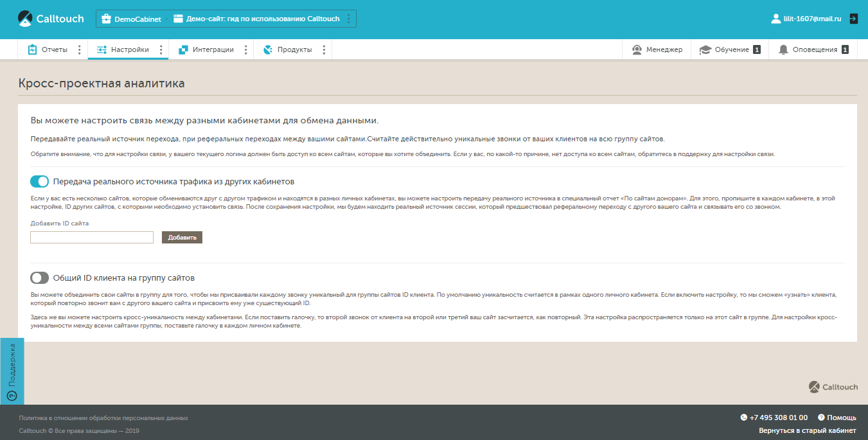Open the Продукты three-dot menu
868x440 pixels.
pyautogui.click(x=323, y=49)
